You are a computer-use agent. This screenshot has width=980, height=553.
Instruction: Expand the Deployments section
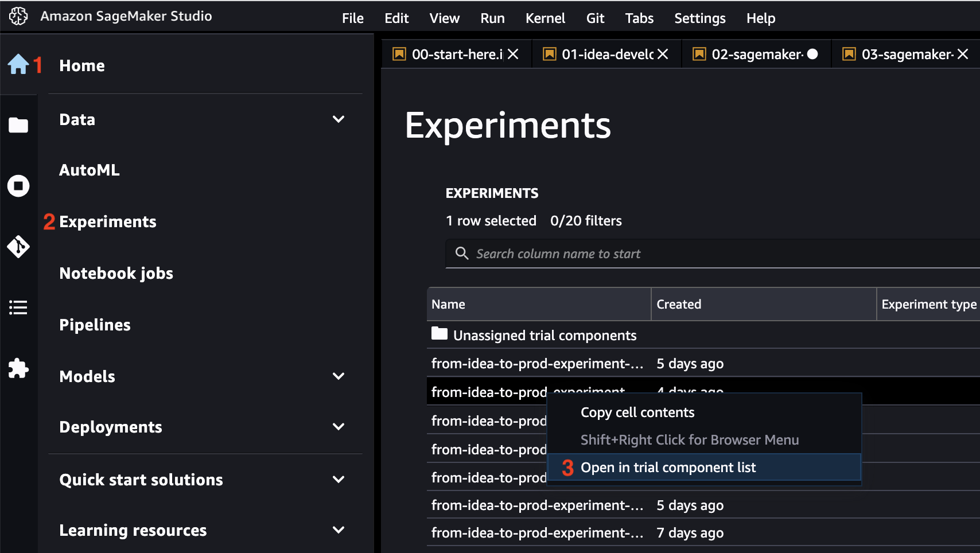coord(339,427)
